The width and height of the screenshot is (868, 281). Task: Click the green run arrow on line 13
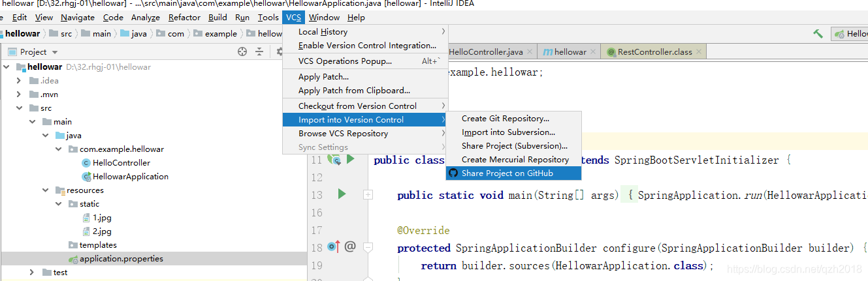coord(341,194)
